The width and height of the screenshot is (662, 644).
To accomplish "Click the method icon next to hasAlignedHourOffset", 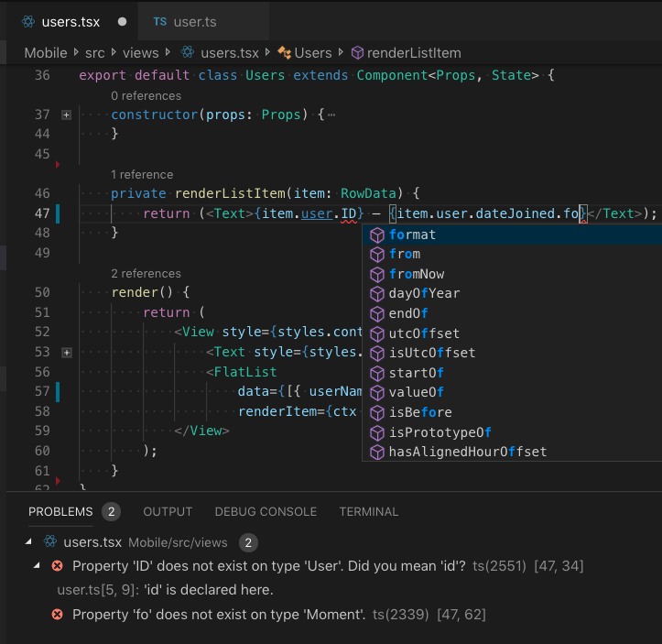I will (x=376, y=453).
